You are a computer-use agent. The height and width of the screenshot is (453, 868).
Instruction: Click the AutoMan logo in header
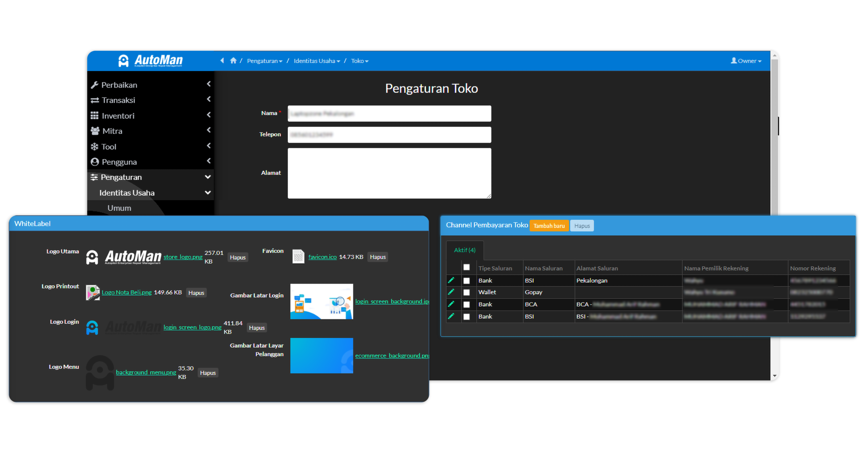pos(149,60)
